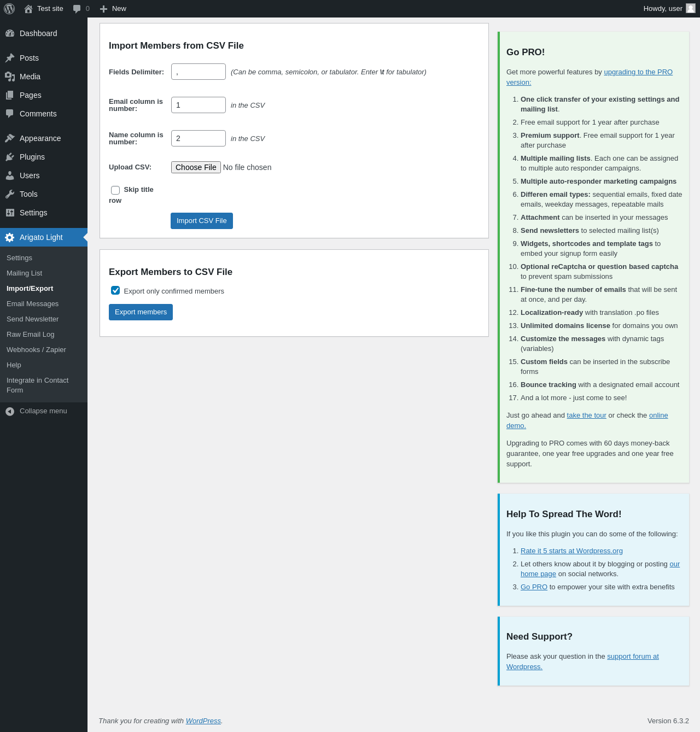Enable the Skip title row checkbox
Viewport: 700px width, 732px height.
115,190
